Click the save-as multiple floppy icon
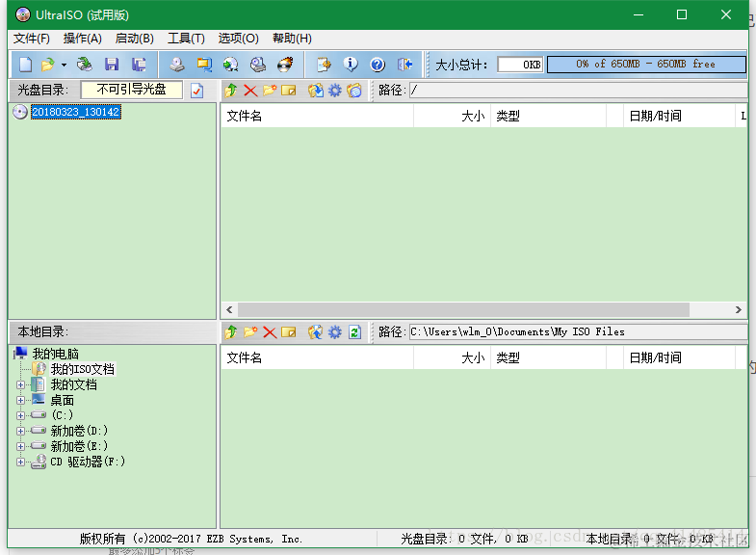The width and height of the screenshot is (756, 555). pos(139,65)
